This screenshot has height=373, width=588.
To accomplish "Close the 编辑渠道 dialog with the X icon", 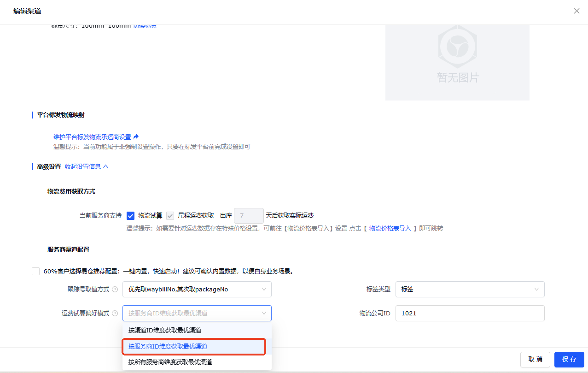I will tap(576, 11).
